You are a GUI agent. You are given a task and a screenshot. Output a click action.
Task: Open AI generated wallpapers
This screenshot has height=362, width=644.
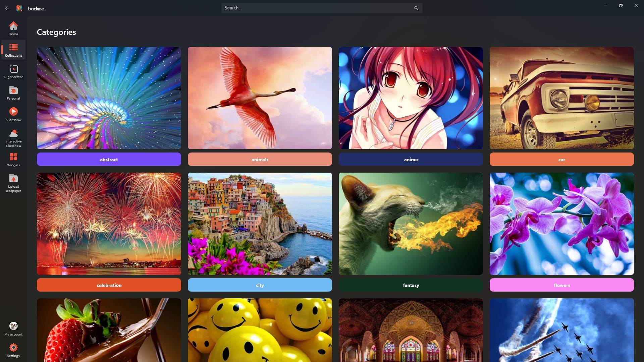click(x=13, y=71)
